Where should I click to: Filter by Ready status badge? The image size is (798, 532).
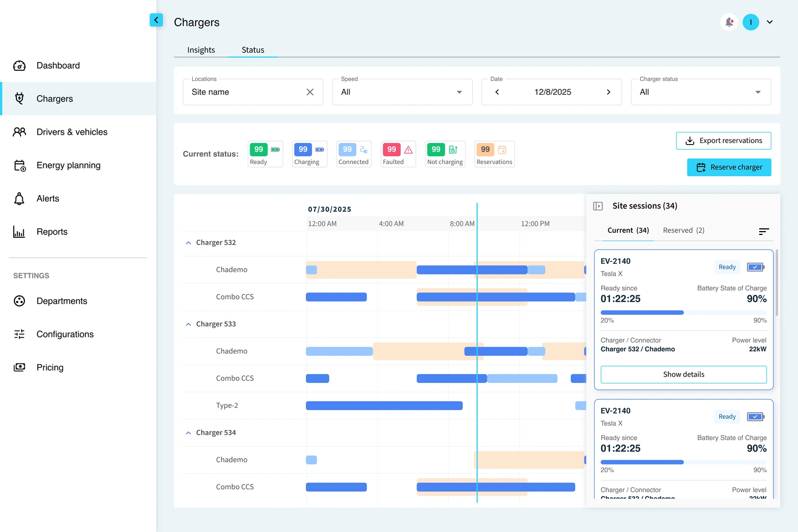265,154
